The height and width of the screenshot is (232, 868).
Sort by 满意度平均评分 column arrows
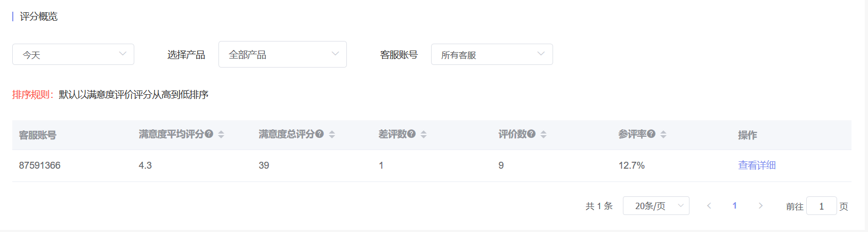[221, 135]
